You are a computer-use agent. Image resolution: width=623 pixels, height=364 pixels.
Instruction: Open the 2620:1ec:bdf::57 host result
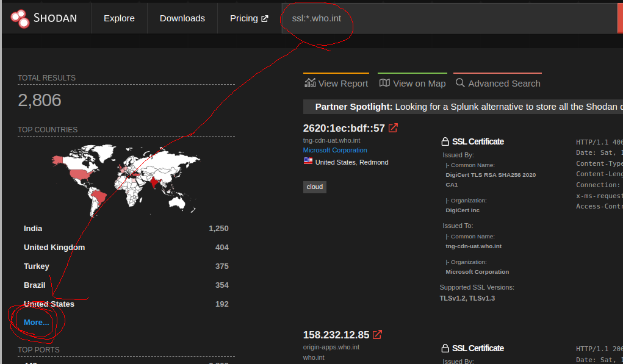point(344,128)
